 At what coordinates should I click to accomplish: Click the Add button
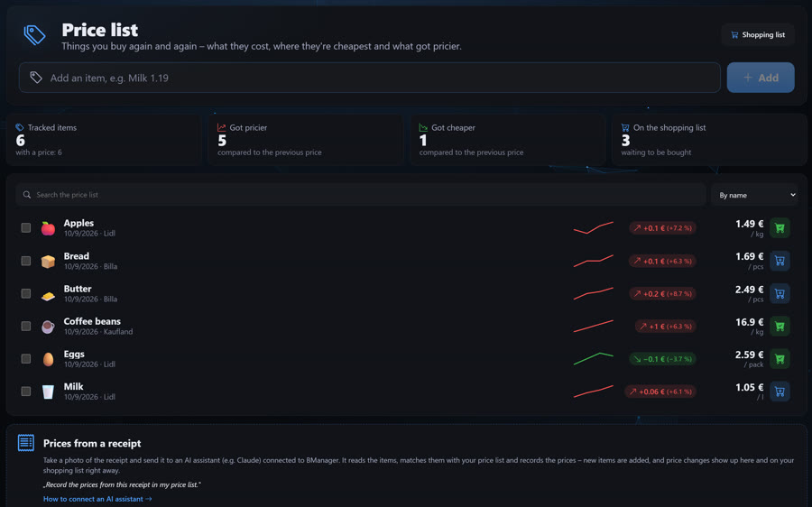(x=761, y=78)
